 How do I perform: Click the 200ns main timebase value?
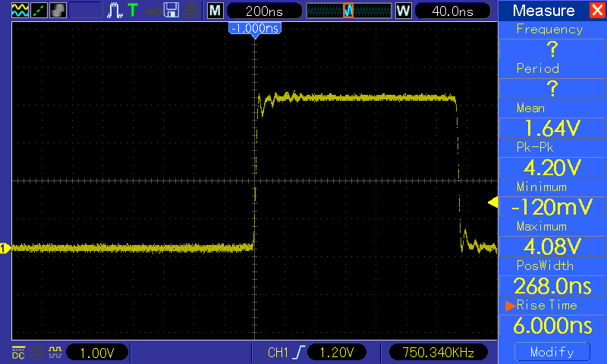(x=264, y=11)
